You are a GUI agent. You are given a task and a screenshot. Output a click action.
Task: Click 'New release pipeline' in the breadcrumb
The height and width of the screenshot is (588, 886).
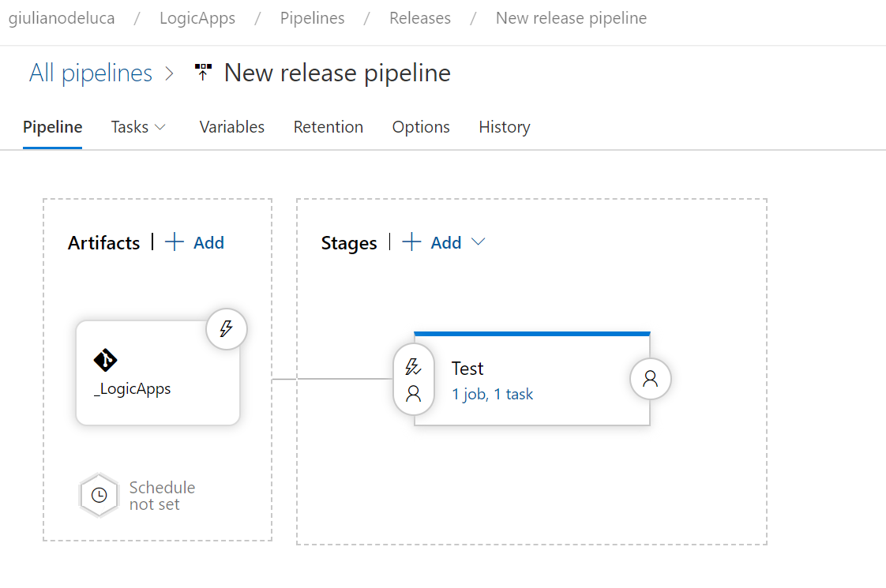[571, 18]
